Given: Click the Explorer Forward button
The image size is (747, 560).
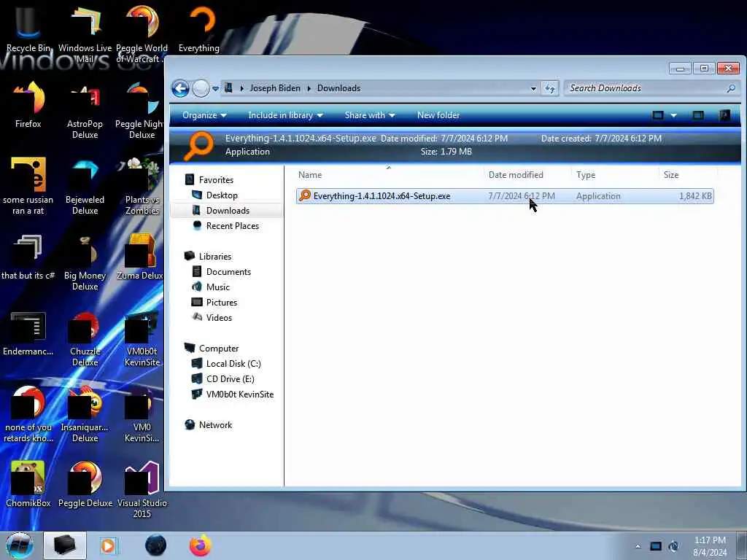Looking at the screenshot, I should (x=201, y=88).
